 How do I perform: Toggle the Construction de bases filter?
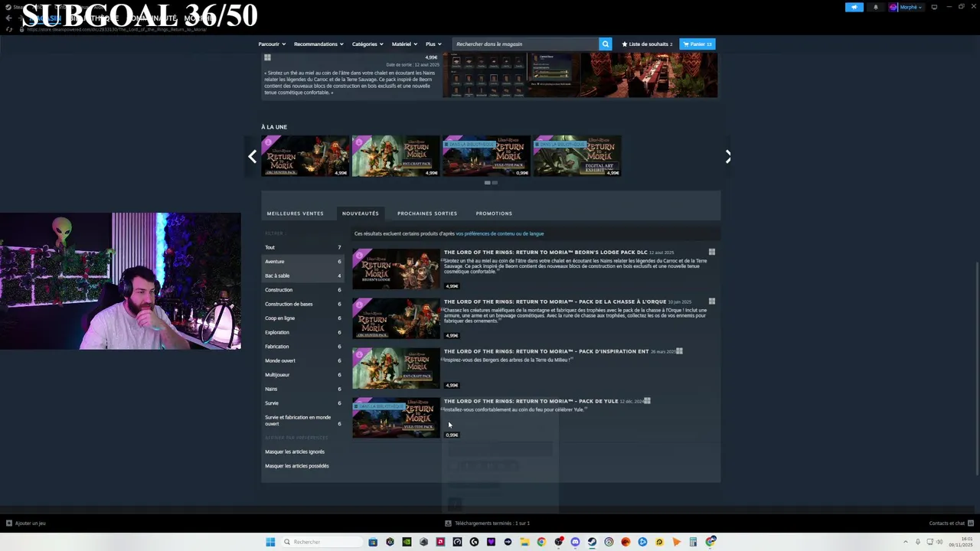(x=303, y=304)
